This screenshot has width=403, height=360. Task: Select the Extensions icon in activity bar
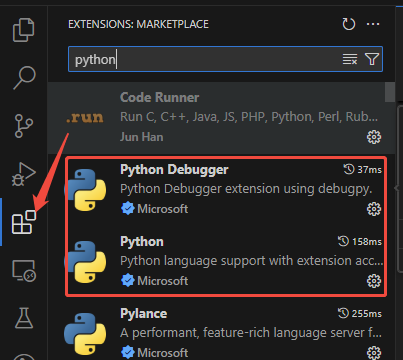(x=24, y=222)
